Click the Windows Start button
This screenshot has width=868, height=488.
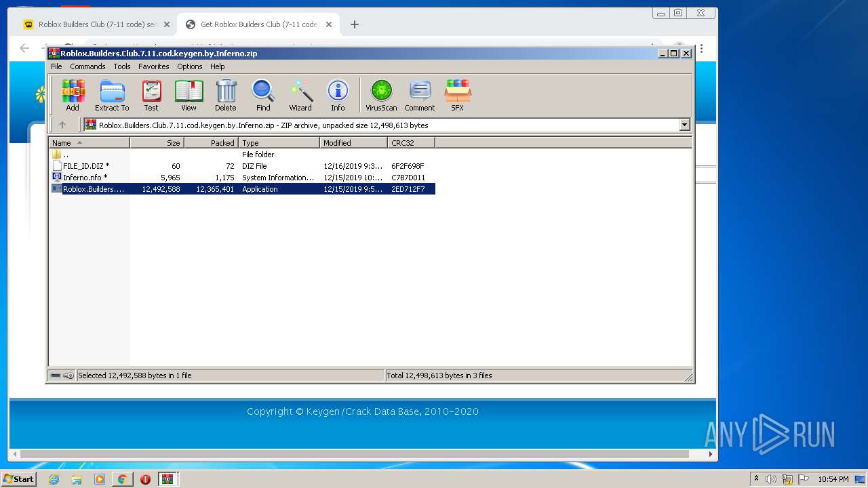[x=18, y=479]
